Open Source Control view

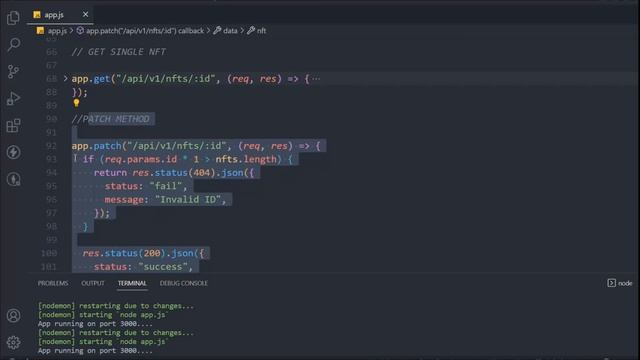pyautogui.click(x=13, y=71)
